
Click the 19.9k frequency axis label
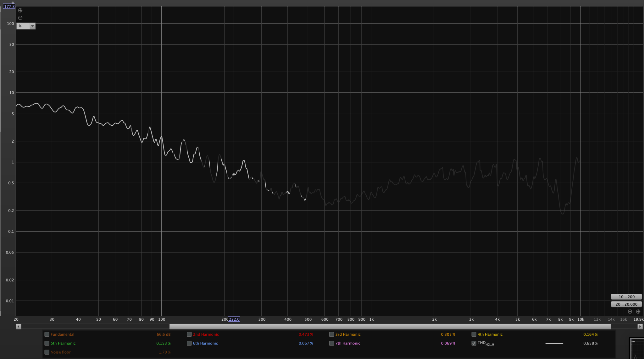(x=638, y=319)
